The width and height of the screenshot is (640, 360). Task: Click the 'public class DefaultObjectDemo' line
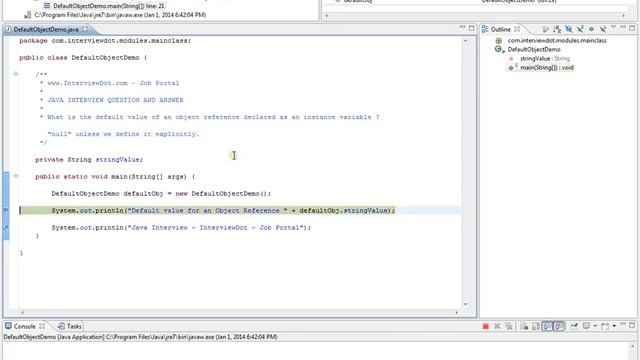pos(83,58)
